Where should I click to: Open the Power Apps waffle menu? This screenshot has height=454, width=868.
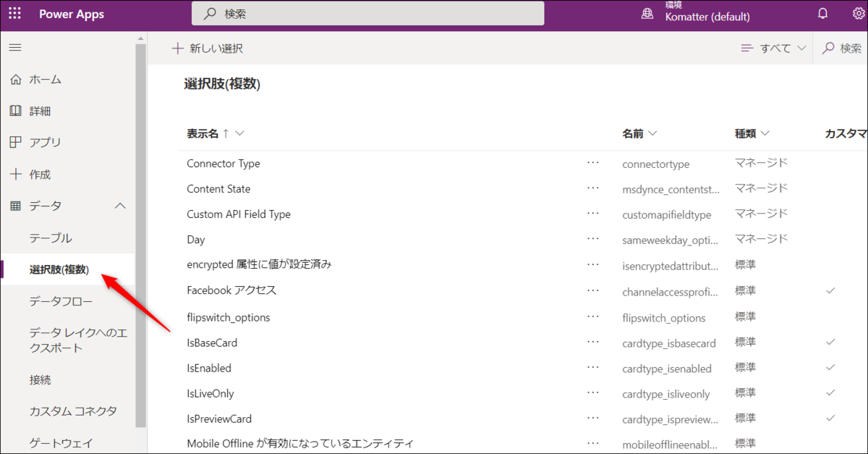click(14, 13)
